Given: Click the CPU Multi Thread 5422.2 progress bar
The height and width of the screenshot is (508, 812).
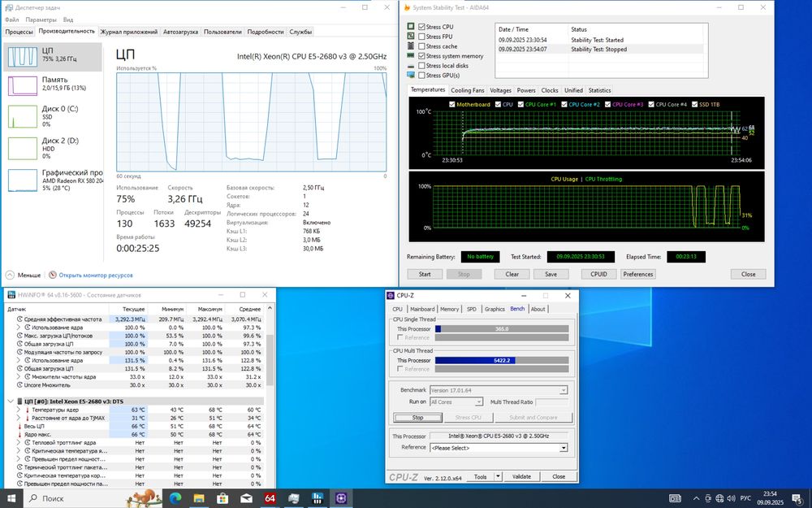Looking at the screenshot, I should (502, 360).
